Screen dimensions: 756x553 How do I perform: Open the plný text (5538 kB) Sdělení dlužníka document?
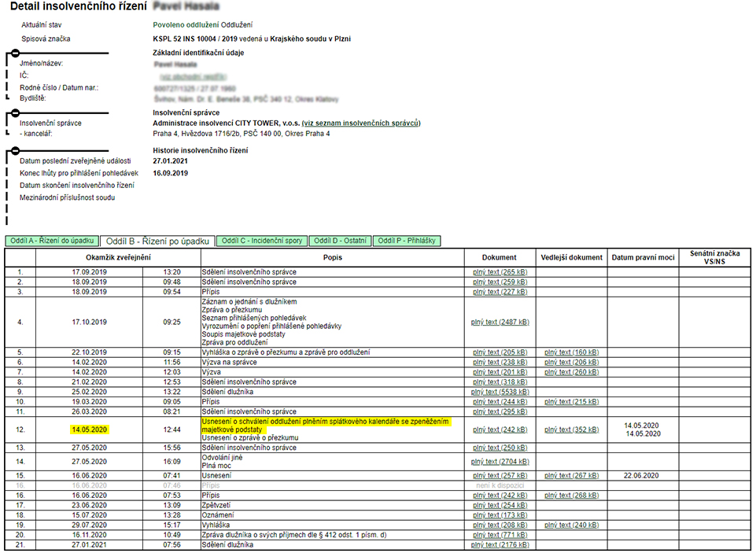click(x=500, y=392)
